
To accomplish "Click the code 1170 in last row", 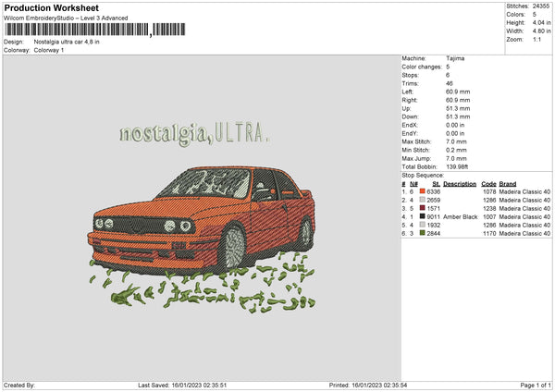I will [489, 233].
